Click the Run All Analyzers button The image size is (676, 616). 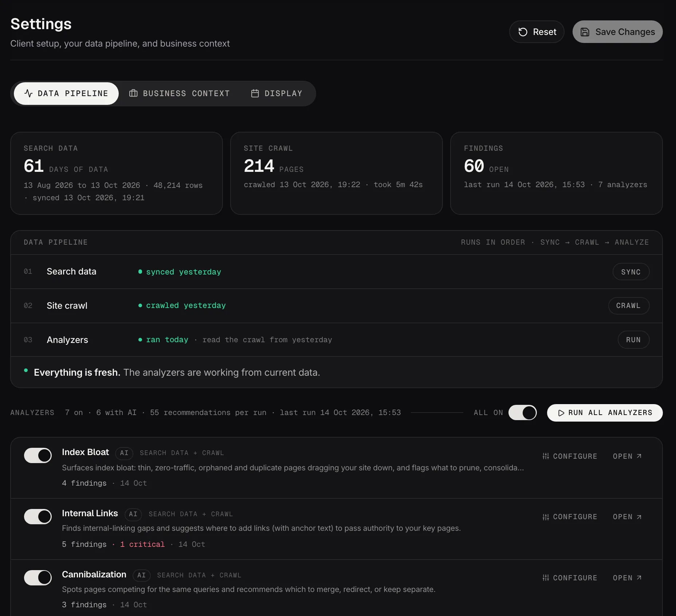605,413
